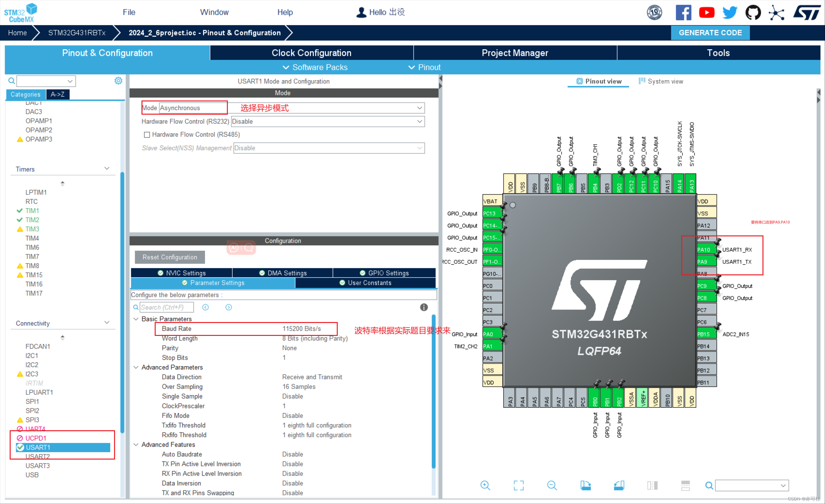
Task: Select USART3 in Connectivity list
Action: (37, 465)
